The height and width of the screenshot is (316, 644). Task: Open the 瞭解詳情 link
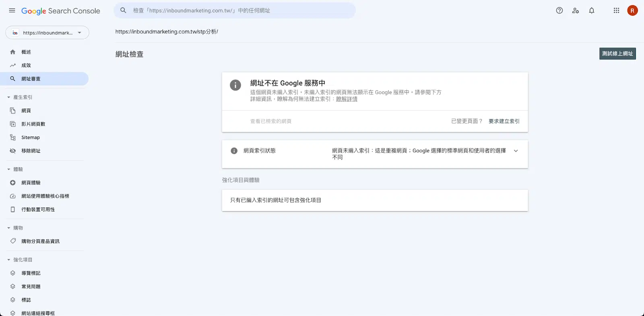click(347, 99)
